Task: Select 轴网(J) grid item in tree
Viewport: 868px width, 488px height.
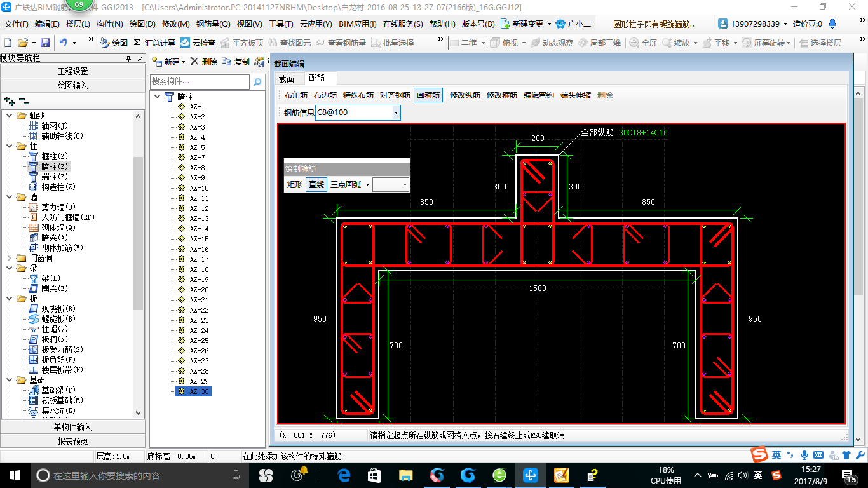Action: 48,126
